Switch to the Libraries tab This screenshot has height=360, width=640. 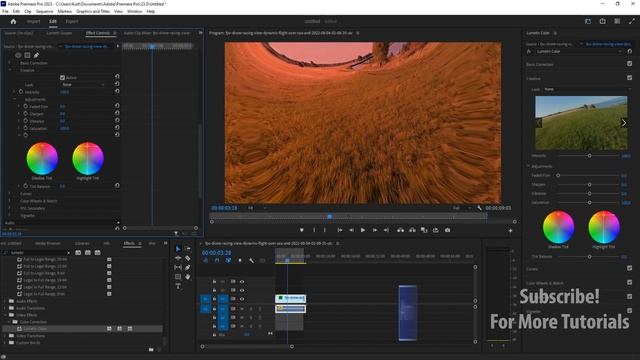[x=82, y=243]
